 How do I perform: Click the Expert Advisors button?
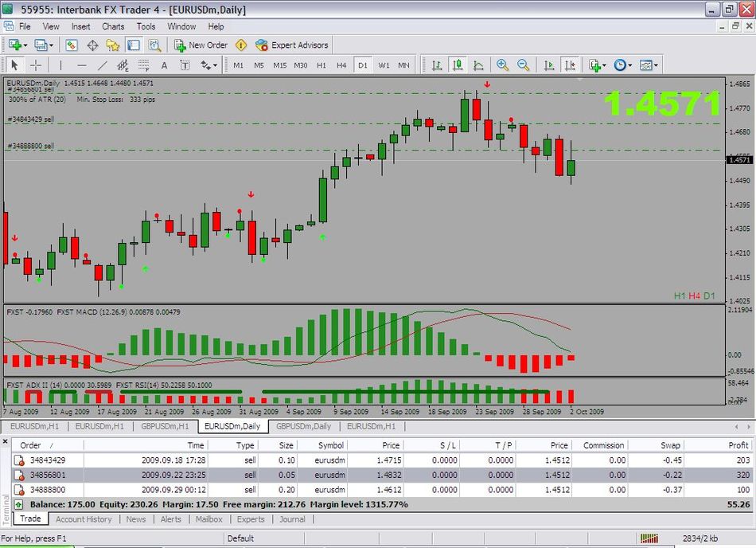click(292, 45)
